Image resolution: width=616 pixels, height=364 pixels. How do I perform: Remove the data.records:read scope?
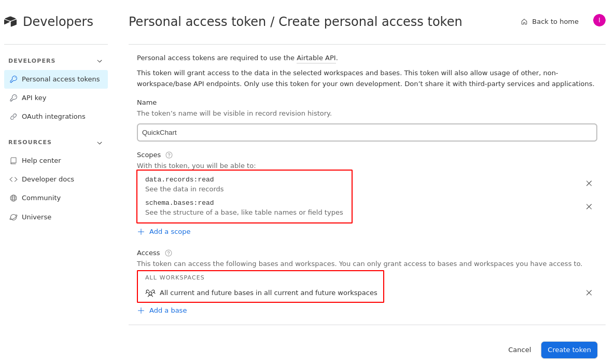point(589,184)
